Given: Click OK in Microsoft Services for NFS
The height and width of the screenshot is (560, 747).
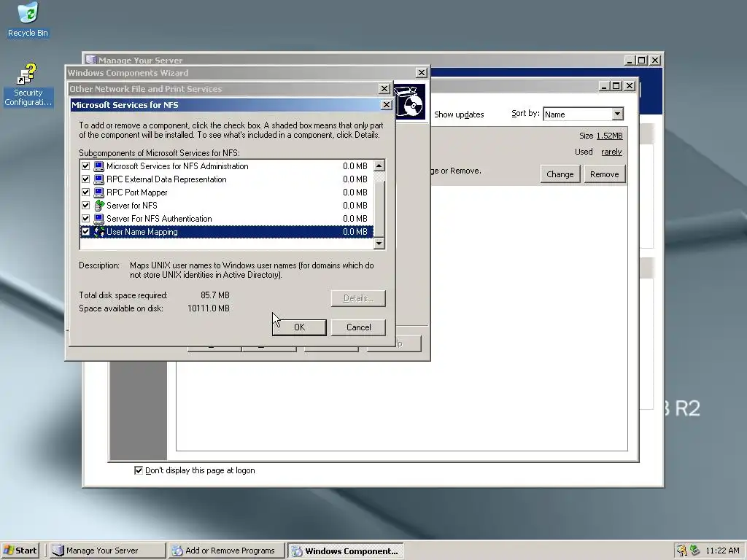Looking at the screenshot, I should tap(299, 327).
